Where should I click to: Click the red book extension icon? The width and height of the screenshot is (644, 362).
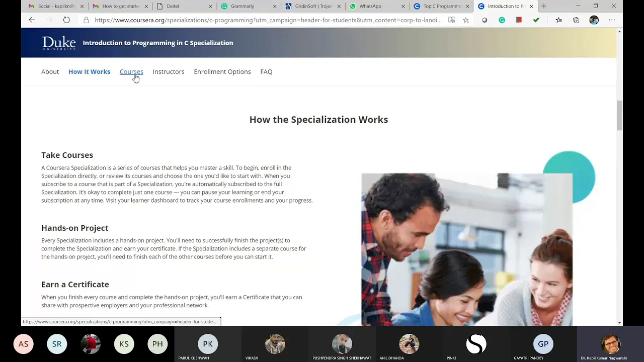(x=519, y=20)
